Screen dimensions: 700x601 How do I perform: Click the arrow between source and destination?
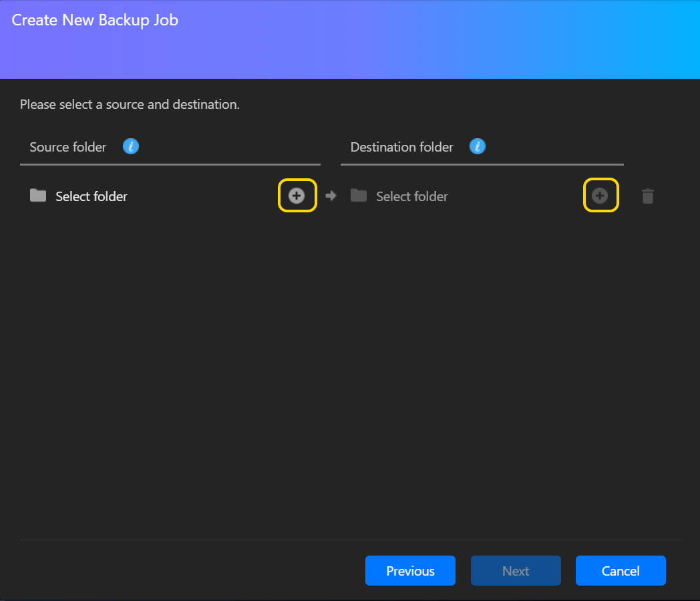click(x=331, y=196)
